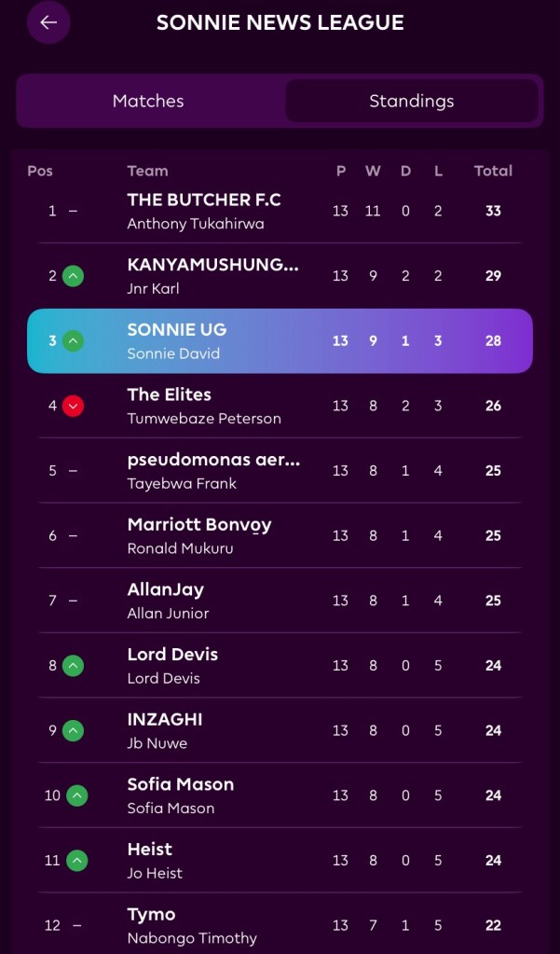Click the Pos column header
The height and width of the screenshot is (954, 560).
[40, 171]
